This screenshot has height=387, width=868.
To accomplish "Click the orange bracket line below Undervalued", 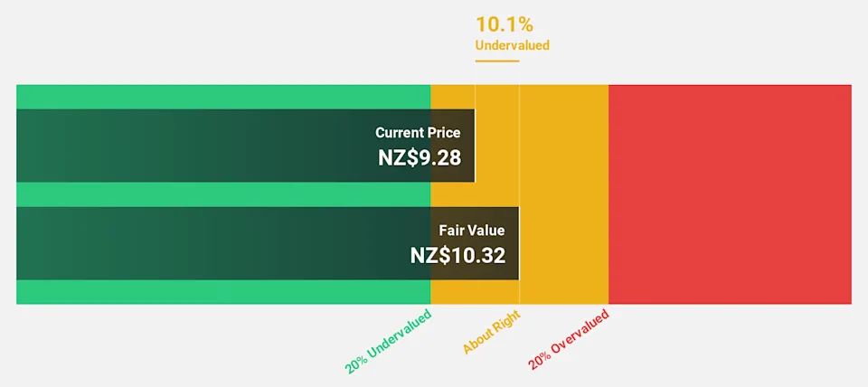I will 497,61.
